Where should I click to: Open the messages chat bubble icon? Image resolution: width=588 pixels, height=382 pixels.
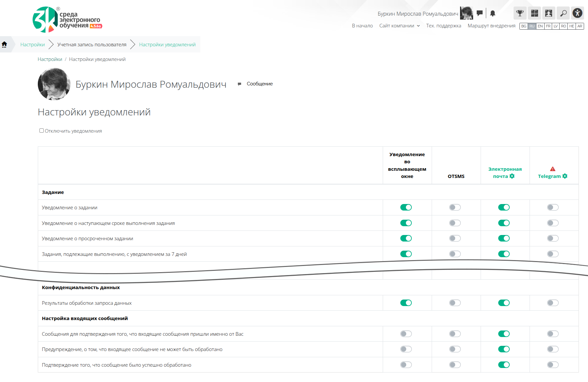click(x=479, y=13)
